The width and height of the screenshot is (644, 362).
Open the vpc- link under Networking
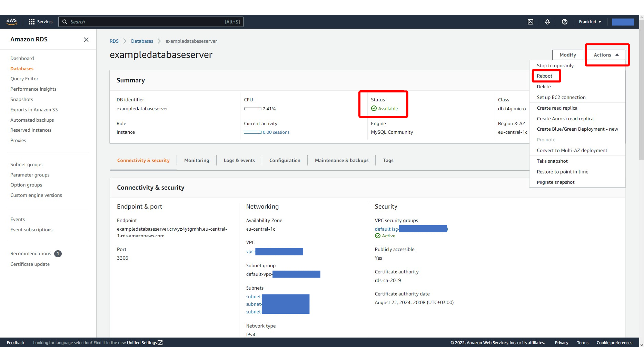[275, 252]
